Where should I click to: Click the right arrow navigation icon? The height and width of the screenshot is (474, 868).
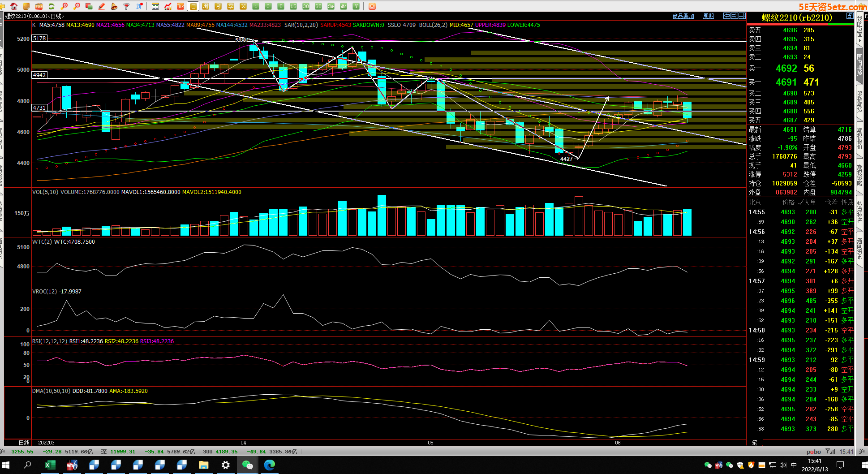pyautogui.click(x=735, y=16)
